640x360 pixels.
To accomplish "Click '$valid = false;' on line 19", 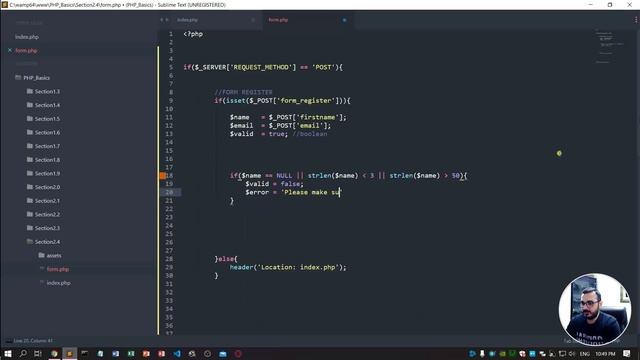I will tap(274, 184).
